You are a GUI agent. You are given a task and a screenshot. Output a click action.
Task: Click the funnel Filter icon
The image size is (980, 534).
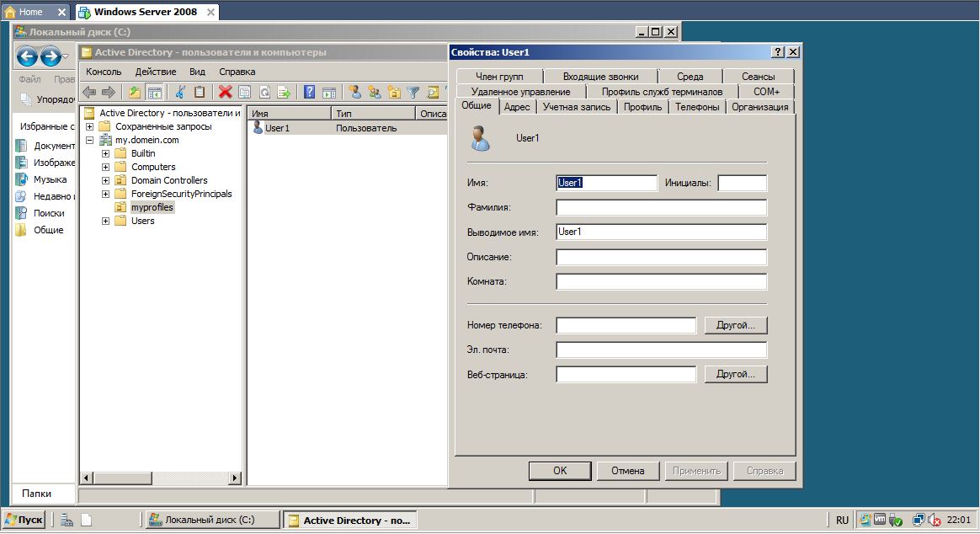pyautogui.click(x=413, y=93)
